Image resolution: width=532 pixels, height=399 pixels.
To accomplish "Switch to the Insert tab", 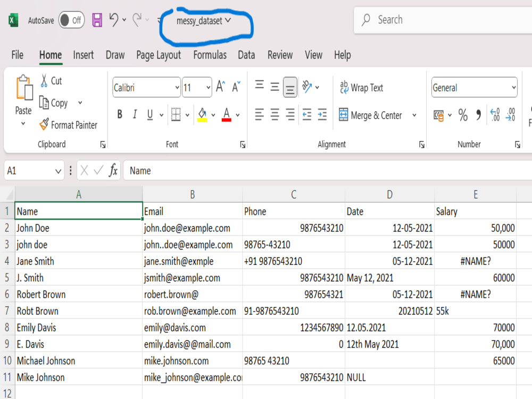I will click(83, 55).
